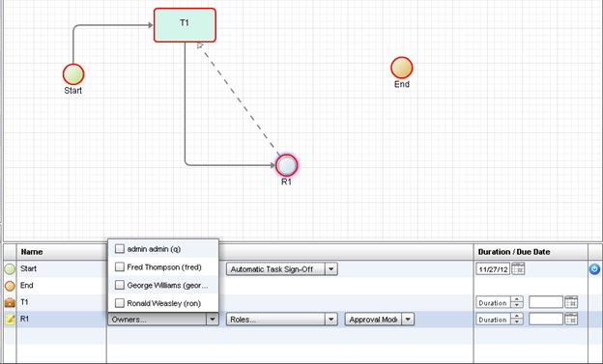The height and width of the screenshot is (364, 603).
Task: Check the George Williams owner checkbox
Action: pyautogui.click(x=120, y=285)
